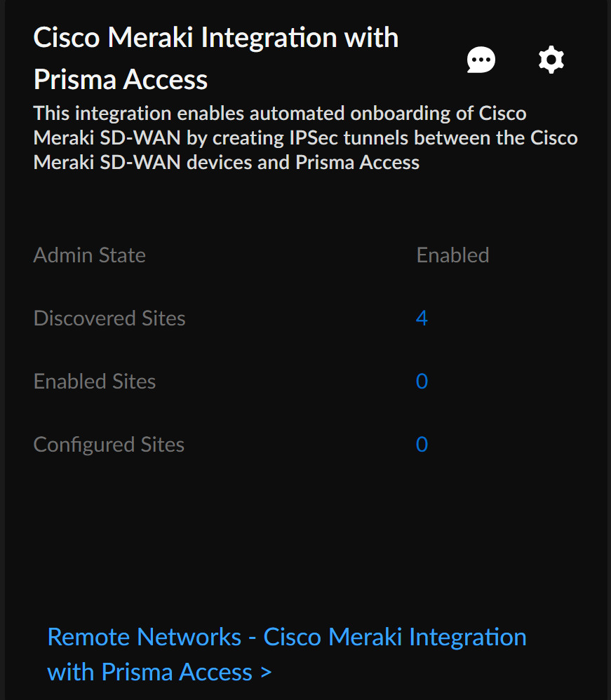The image size is (611, 700).
Task: Open the feedback chat bubble icon
Action: coord(481,60)
